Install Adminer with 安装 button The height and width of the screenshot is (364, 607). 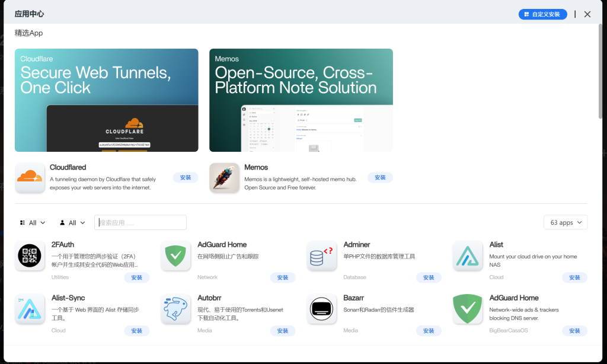click(429, 277)
